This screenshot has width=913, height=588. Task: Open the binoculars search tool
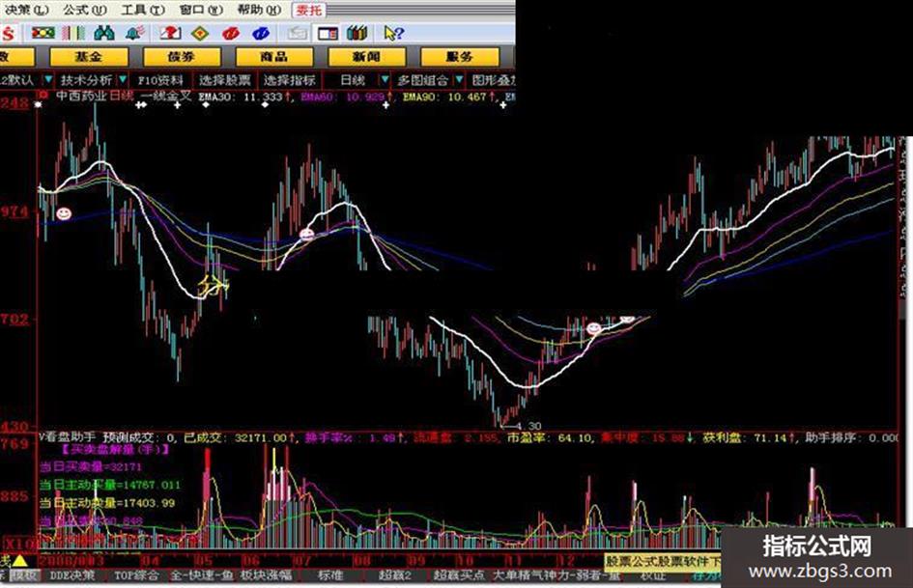(x=103, y=33)
